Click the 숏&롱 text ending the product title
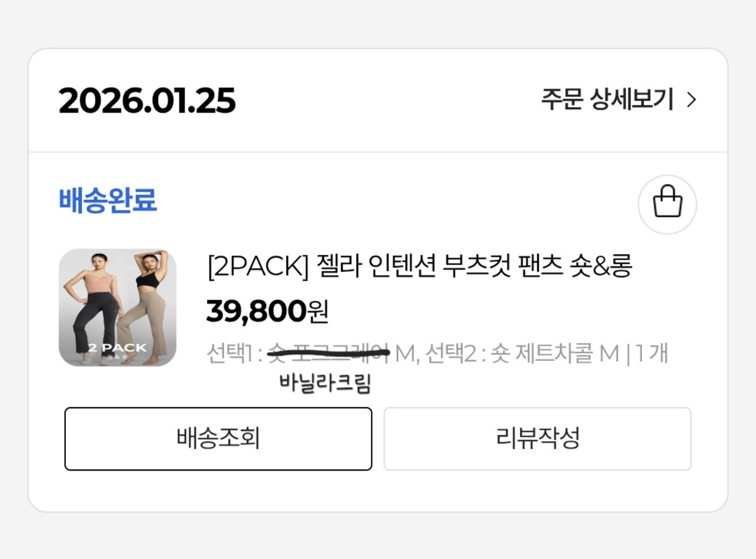Image resolution: width=756 pixels, height=559 pixels. (601, 266)
